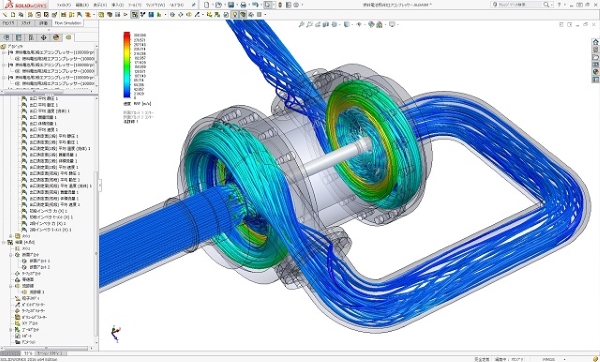Viewport: 600px width, 362px height.
Task: Toggle the Select cursor tool in top toolbar
Action: pyautogui.click(x=268, y=5)
